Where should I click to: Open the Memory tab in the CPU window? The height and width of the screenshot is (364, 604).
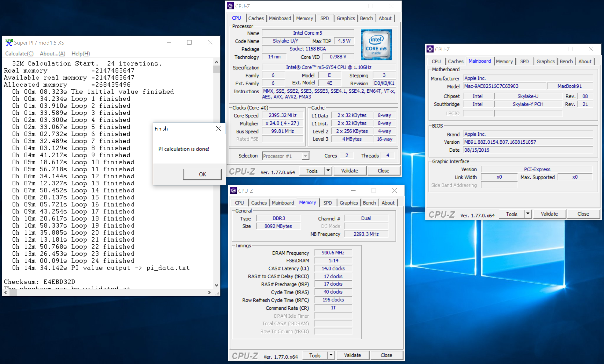coord(304,18)
